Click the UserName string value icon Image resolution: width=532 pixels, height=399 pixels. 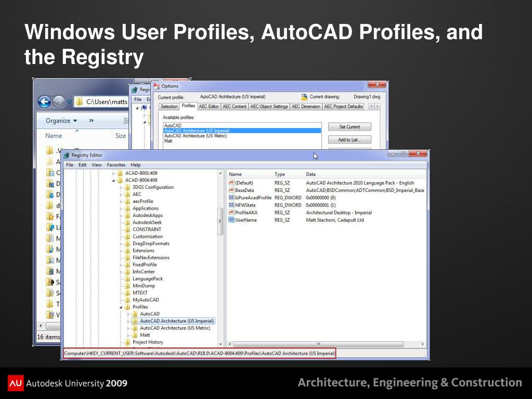coord(231,220)
